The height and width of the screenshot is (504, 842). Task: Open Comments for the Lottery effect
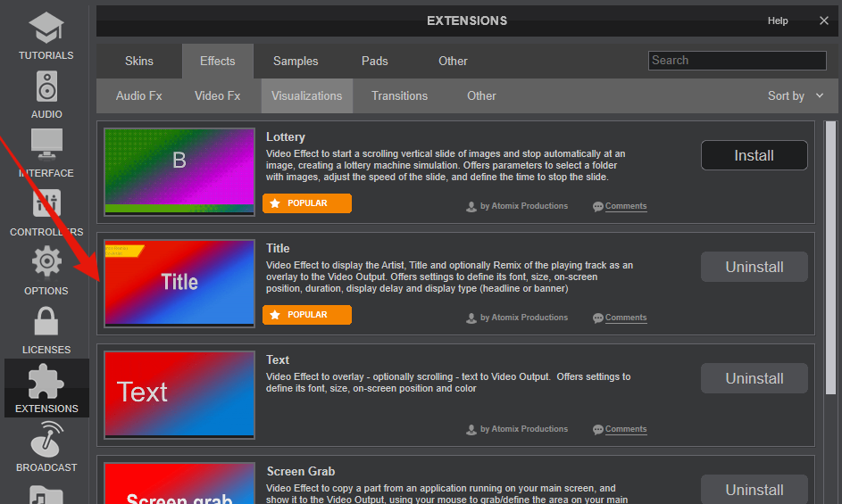coord(625,206)
